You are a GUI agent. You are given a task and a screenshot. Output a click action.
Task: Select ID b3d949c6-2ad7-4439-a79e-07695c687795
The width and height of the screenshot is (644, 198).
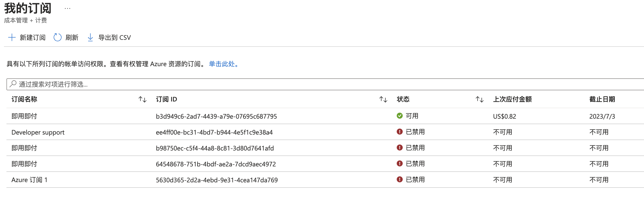point(216,116)
